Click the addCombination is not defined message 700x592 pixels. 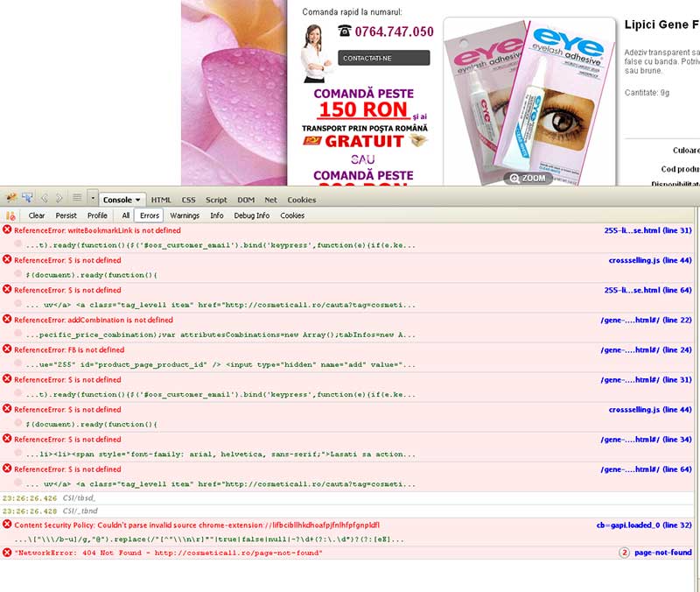point(94,320)
